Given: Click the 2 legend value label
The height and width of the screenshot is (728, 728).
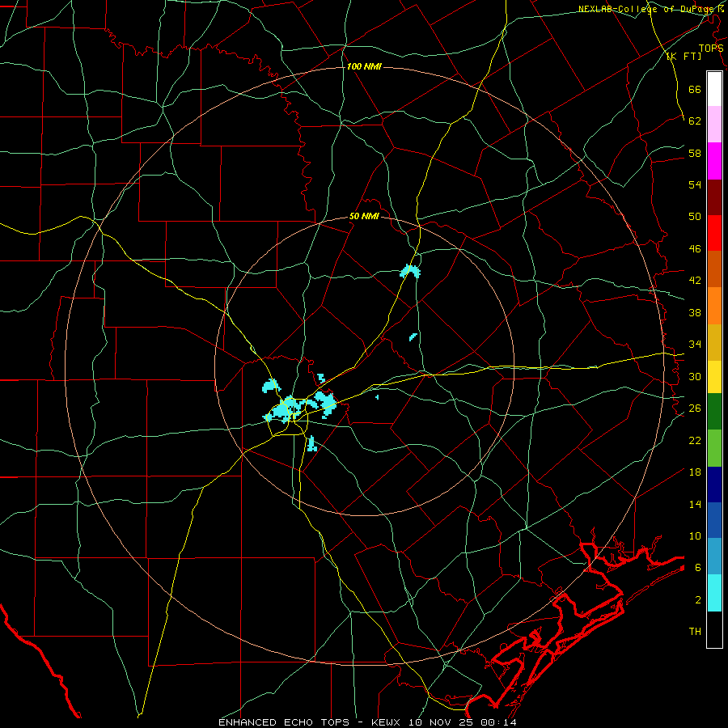Looking at the screenshot, I should click(x=698, y=600).
